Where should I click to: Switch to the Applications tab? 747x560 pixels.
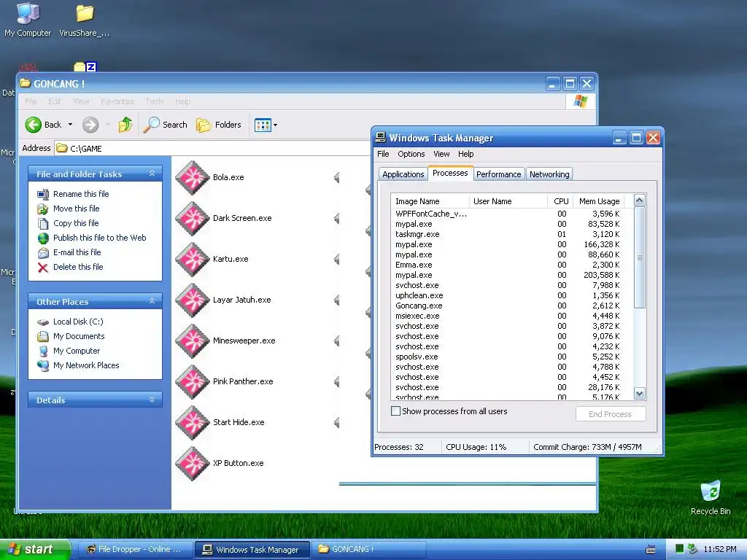(x=403, y=174)
